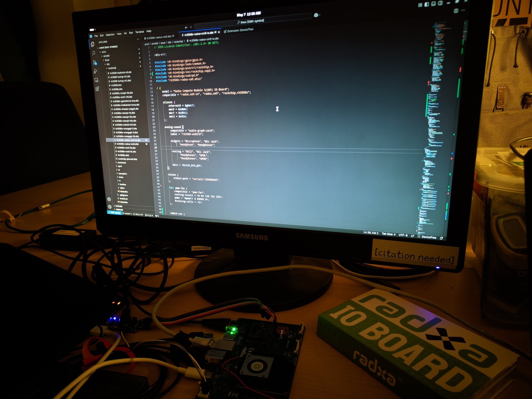Toggle the bottom panel layout icon
This screenshot has height=399, width=532.
click(x=433, y=4)
